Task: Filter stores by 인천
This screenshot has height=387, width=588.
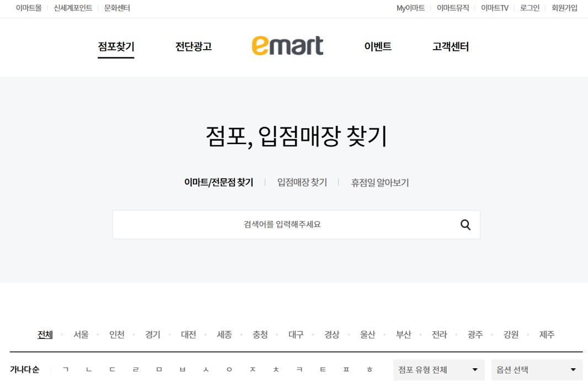Action: point(116,335)
